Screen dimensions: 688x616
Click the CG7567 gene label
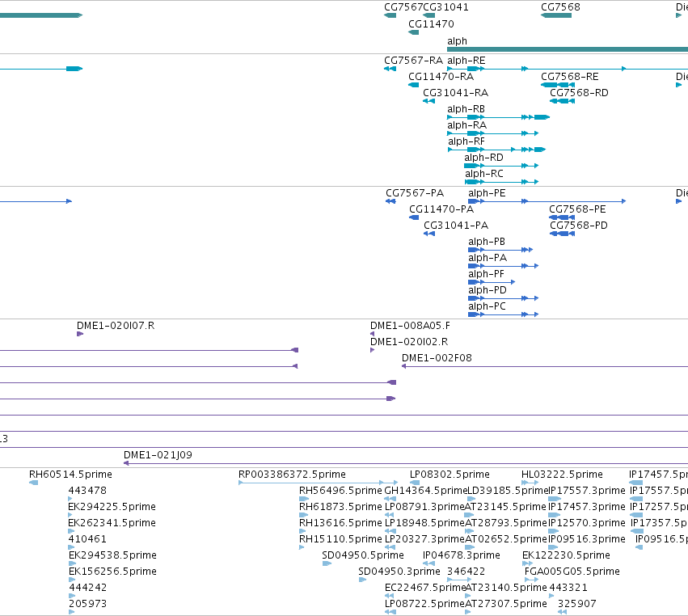coord(403,7)
